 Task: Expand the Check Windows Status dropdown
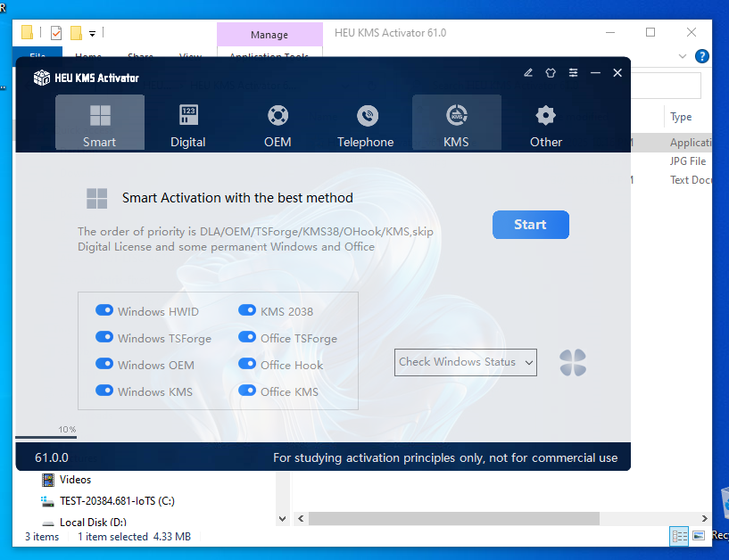point(466,362)
